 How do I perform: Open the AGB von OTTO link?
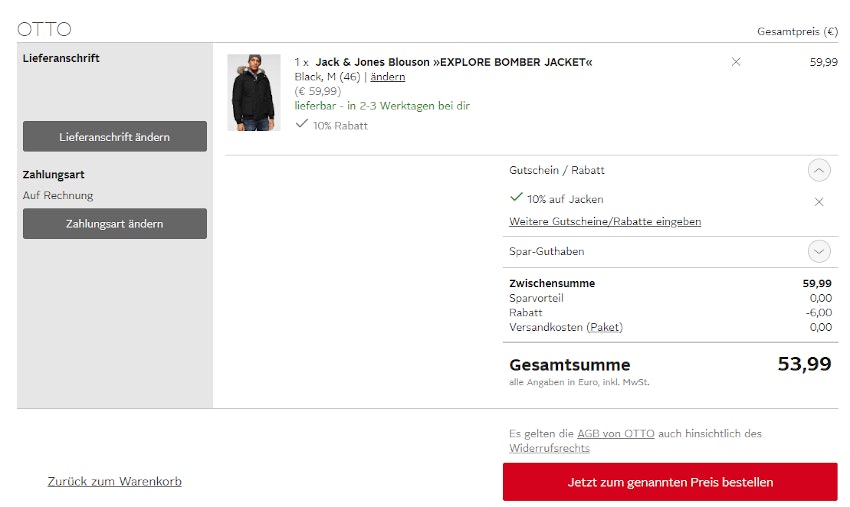click(x=615, y=434)
